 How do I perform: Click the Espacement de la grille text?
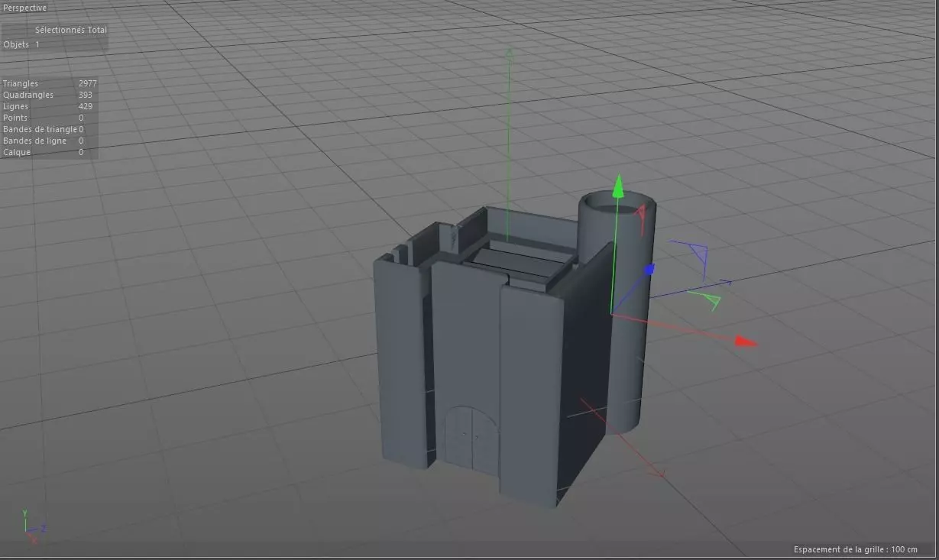point(855,549)
